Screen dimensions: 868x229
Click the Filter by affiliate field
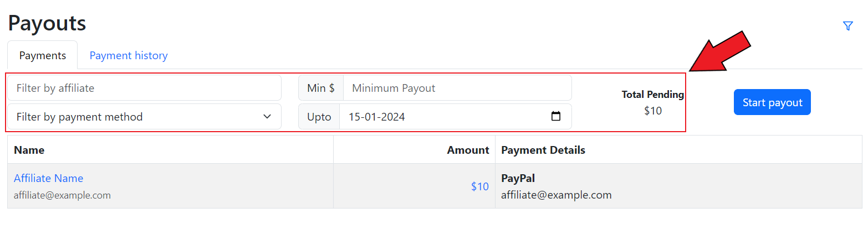click(x=144, y=88)
